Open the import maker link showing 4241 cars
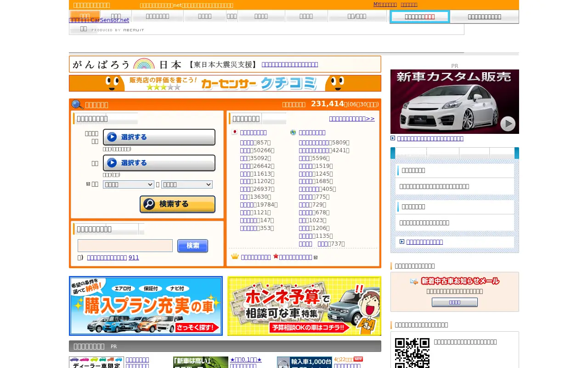The height and width of the screenshot is (368, 588). tap(314, 150)
